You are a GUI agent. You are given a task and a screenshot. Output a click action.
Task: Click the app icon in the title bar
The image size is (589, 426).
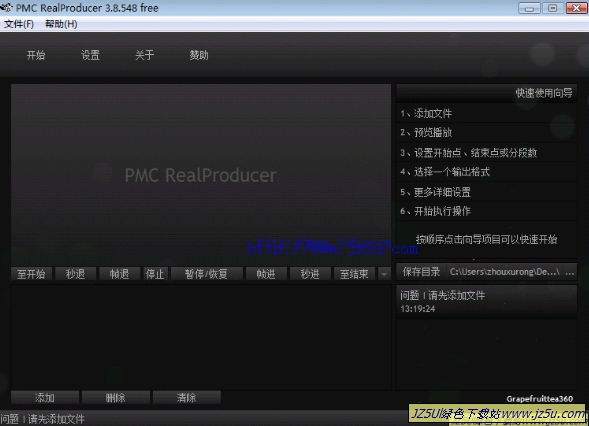[7, 8]
